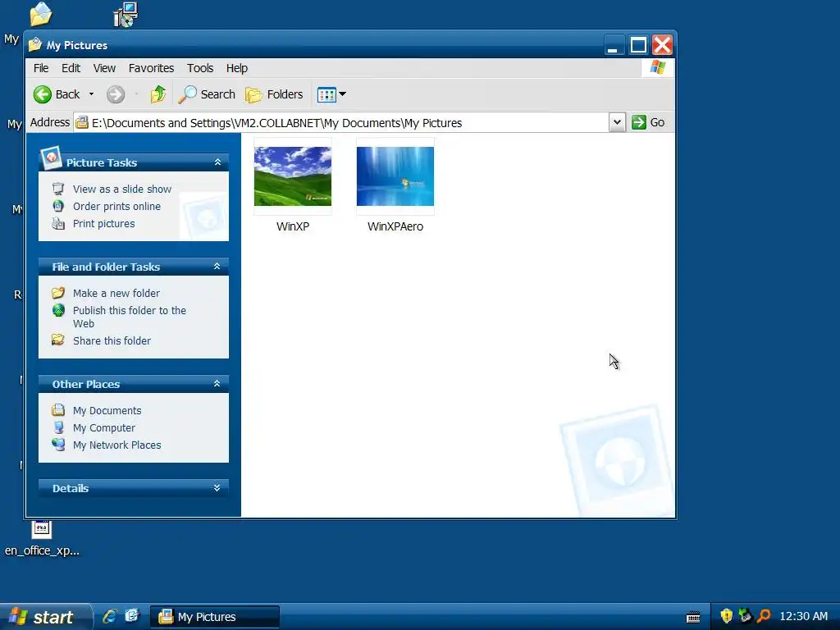Maximize the My Pictures window
Screen dimensions: 840x630
coord(638,45)
